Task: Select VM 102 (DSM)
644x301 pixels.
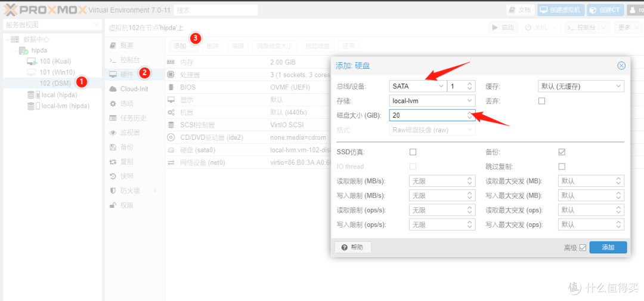Action: [55, 83]
